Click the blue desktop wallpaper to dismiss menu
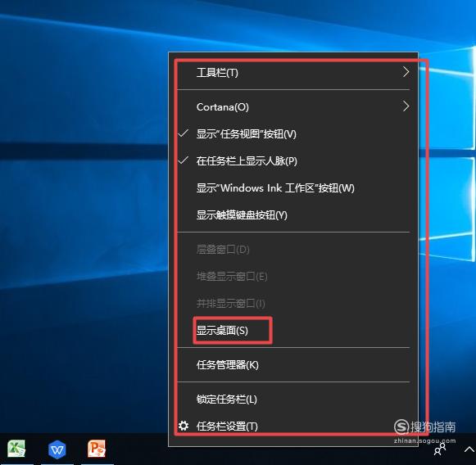476x465 pixels. (82, 212)
